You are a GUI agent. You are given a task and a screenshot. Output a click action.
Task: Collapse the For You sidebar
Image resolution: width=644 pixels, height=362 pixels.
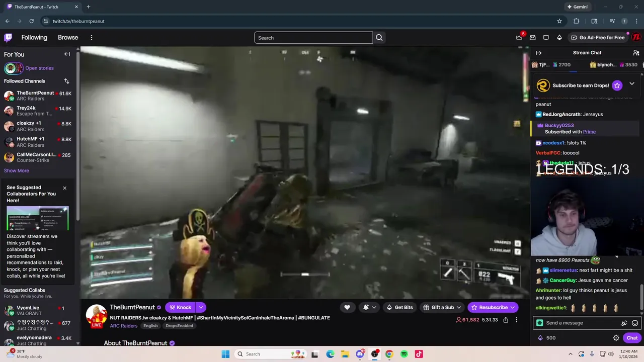click(67, 54)
